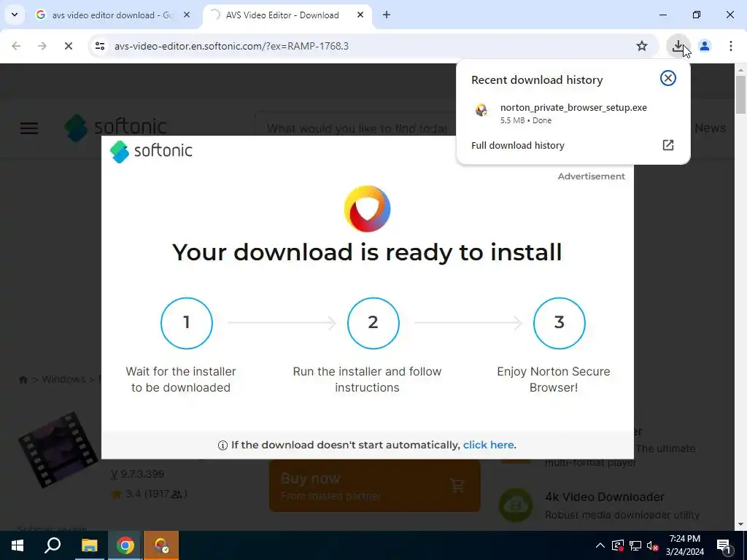This screenshot has height=560, width=747.
Task: Click the security tray icon with red badge
Action: pos(617,545)
